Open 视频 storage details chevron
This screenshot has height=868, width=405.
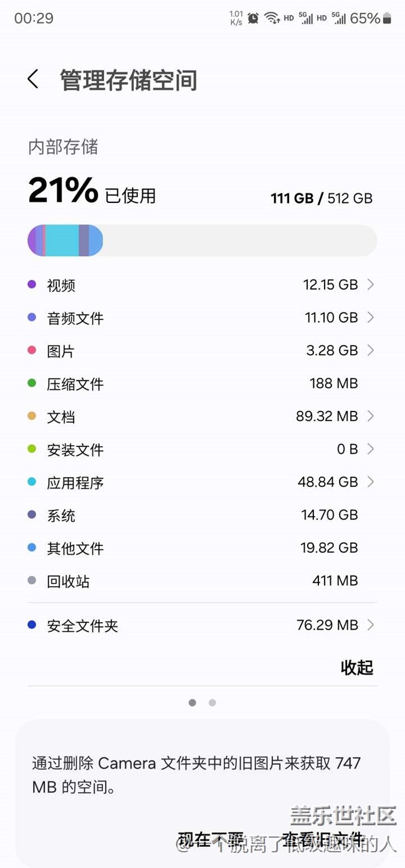pos(371,285)
